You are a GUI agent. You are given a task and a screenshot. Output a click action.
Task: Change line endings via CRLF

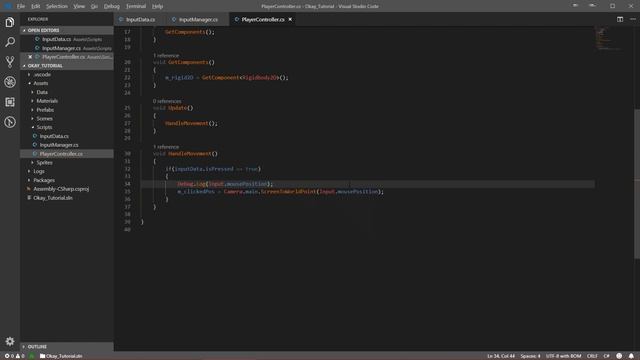592,356
